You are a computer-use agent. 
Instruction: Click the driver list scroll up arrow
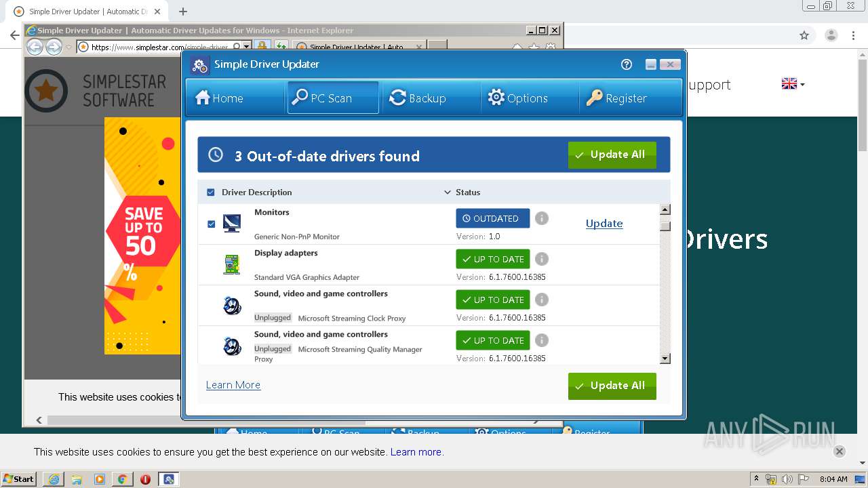tap(665, 209)
